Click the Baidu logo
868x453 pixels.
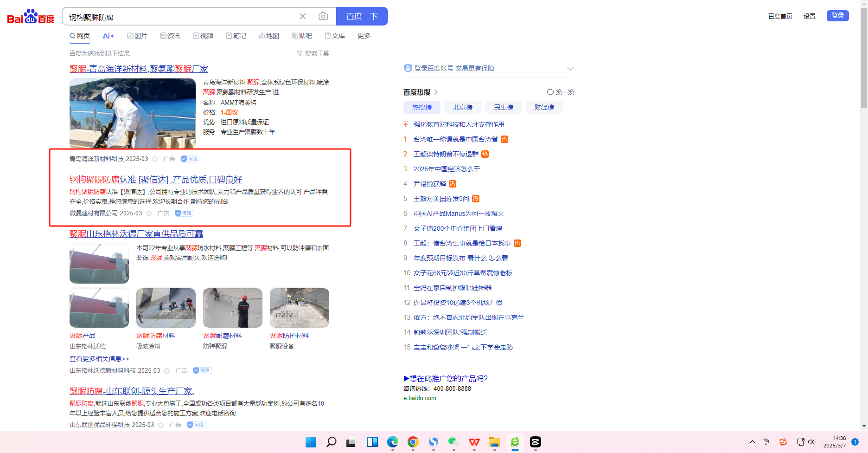[31, 17]
